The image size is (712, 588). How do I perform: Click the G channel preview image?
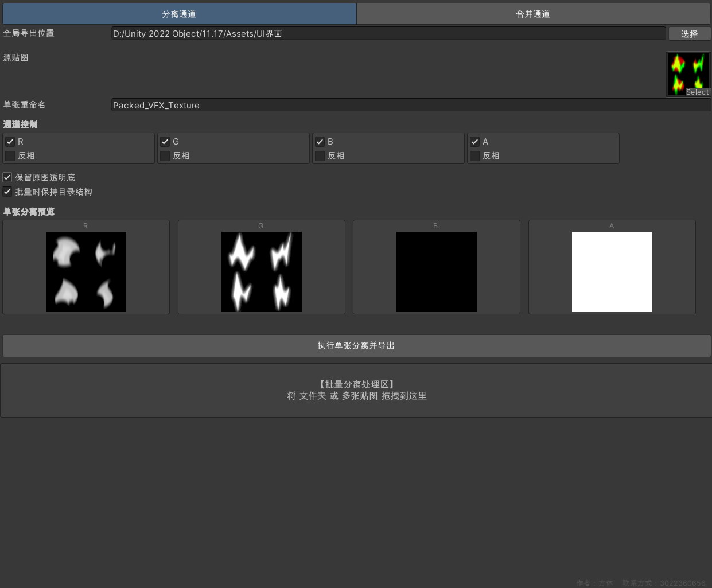click(x=262, y=272)
